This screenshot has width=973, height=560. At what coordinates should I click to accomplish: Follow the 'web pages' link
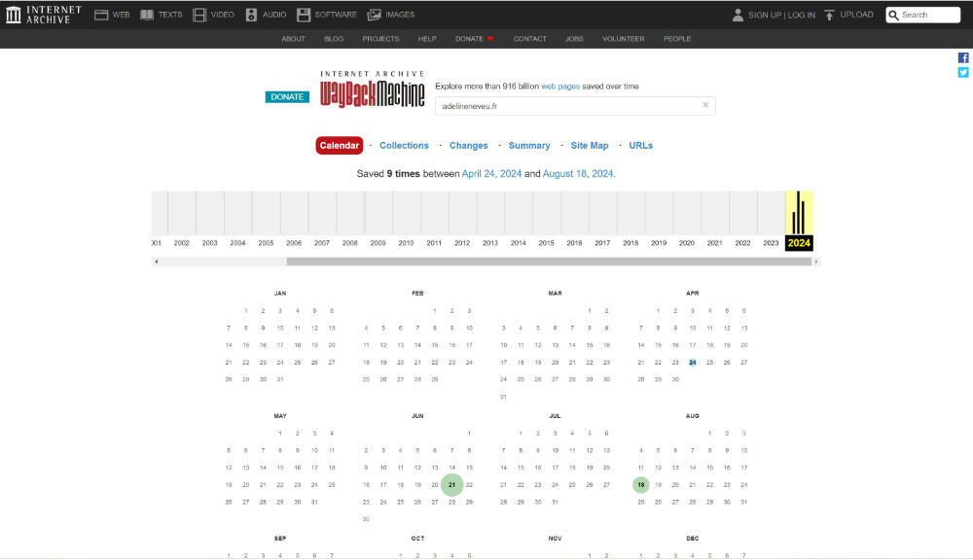click(560, 87)
